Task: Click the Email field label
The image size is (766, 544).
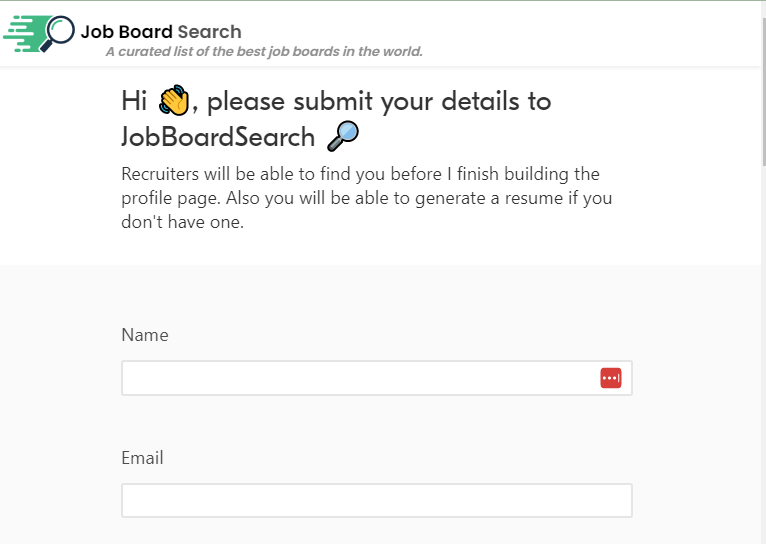Action: click(x=142, y=458)
